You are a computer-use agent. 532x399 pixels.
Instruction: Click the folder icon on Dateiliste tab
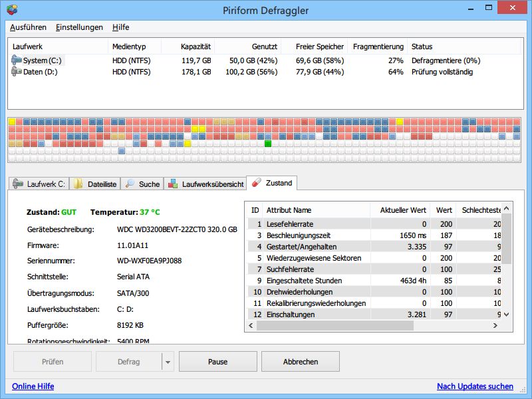click(78, 184)
